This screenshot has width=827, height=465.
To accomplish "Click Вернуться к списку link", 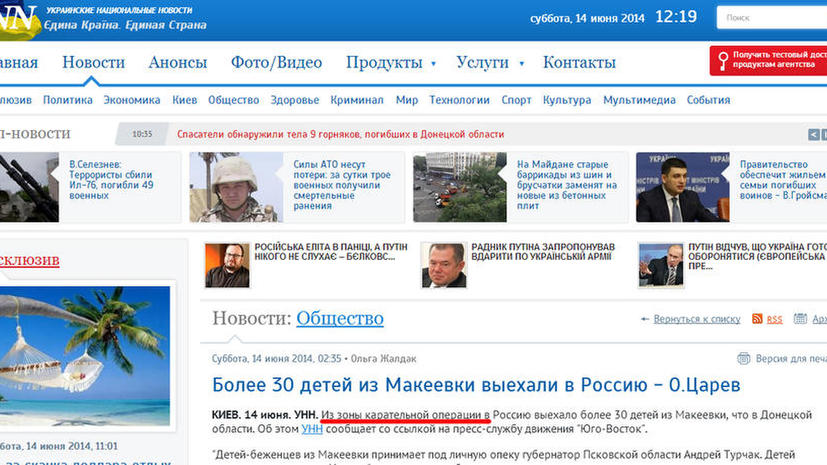I will tap(697, 319).
